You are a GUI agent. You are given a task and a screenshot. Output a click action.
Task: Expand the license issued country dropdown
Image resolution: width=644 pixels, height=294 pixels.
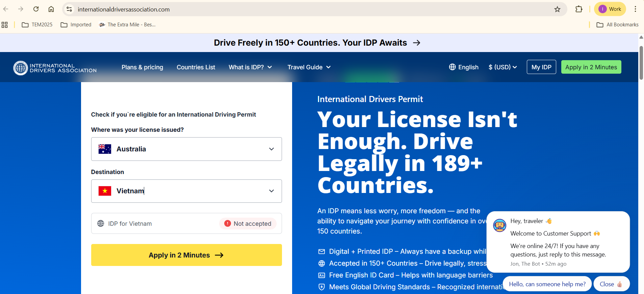pos(271,149)
